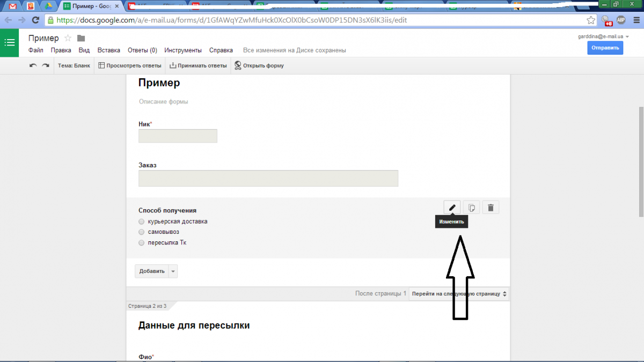Click the Данные для пересылки page heading
The height and width of the screenshot is (362, 644).
tap(194, 326)
